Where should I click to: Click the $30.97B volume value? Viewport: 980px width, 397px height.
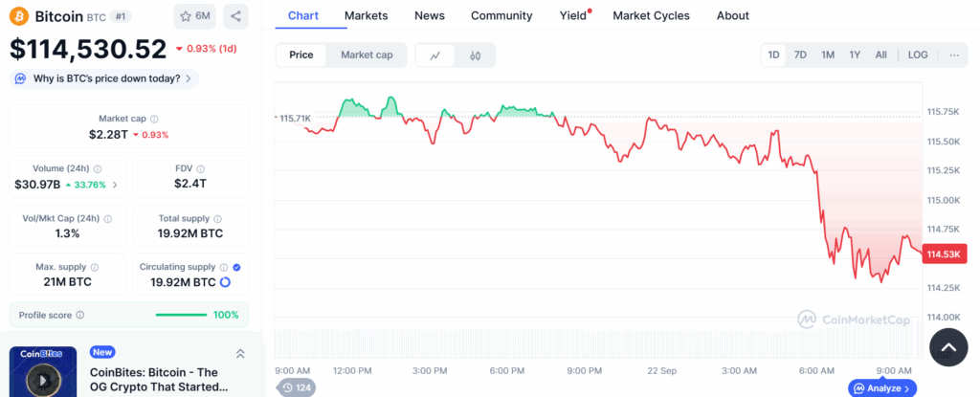click(x=37, y=185)
